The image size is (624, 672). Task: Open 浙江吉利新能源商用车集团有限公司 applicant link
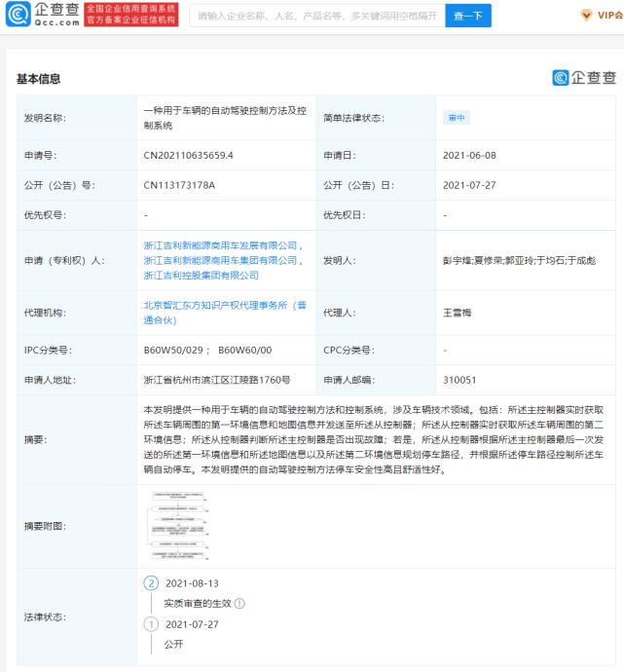[220, 261]
